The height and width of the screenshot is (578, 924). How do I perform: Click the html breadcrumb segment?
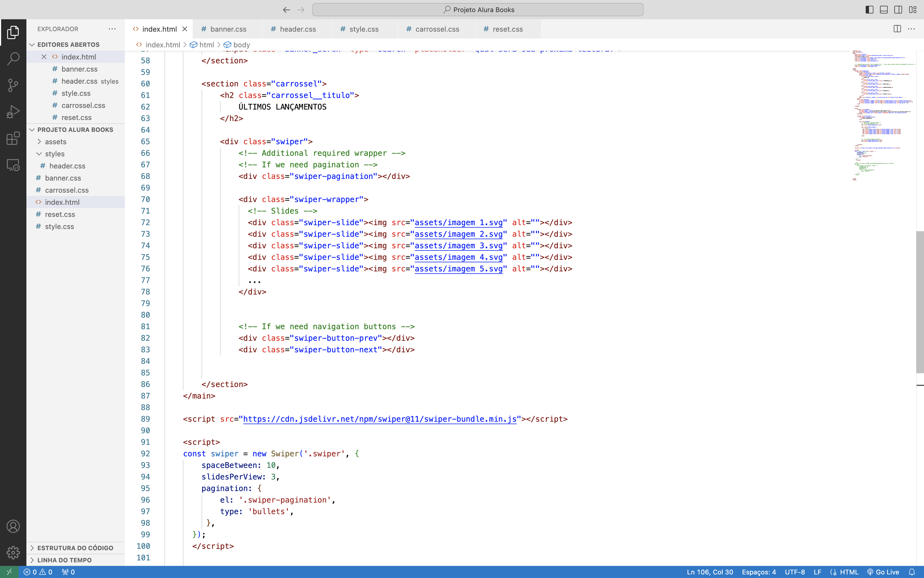coord(202,45)
